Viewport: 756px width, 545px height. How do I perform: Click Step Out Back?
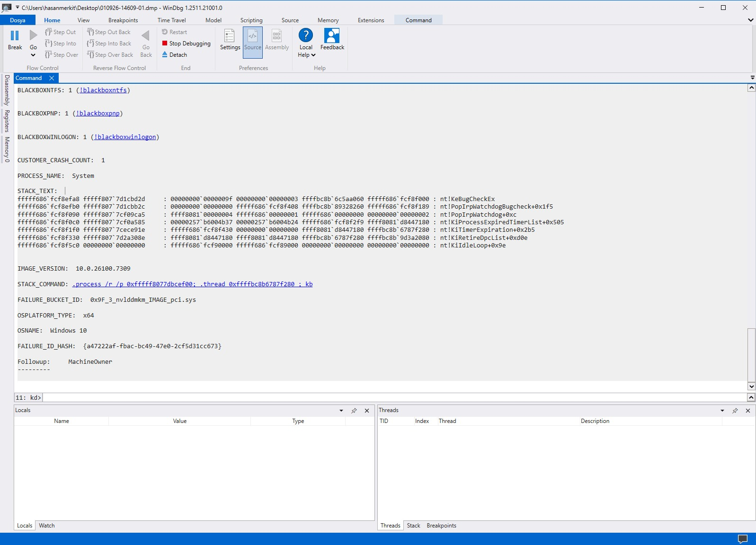pos(108,32)
